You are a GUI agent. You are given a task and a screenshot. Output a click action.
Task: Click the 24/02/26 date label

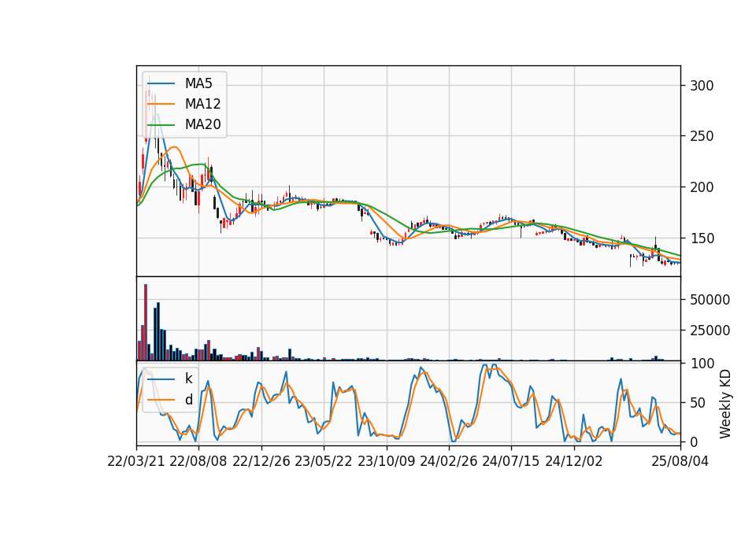point(448,462)
